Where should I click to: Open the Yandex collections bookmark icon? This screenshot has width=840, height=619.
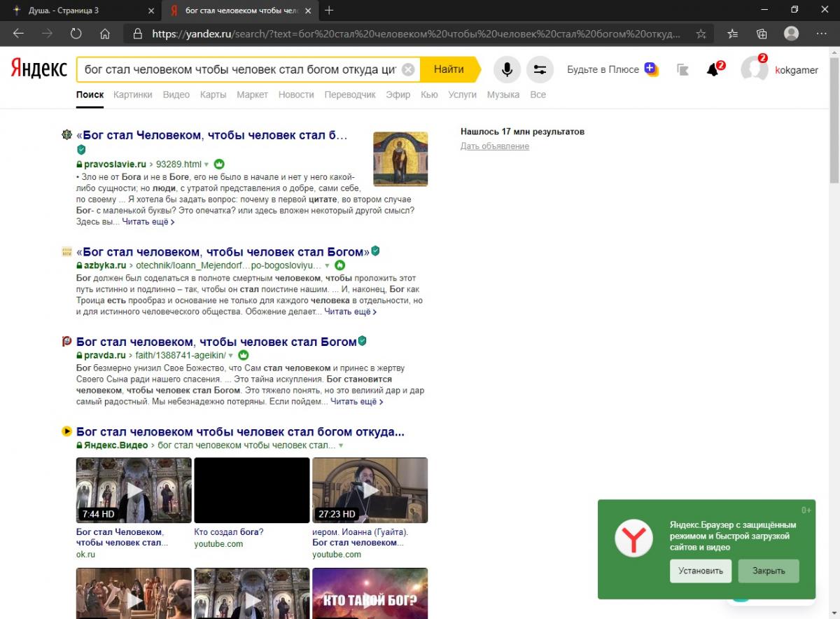pyautogui.click(x=682, y=69)
